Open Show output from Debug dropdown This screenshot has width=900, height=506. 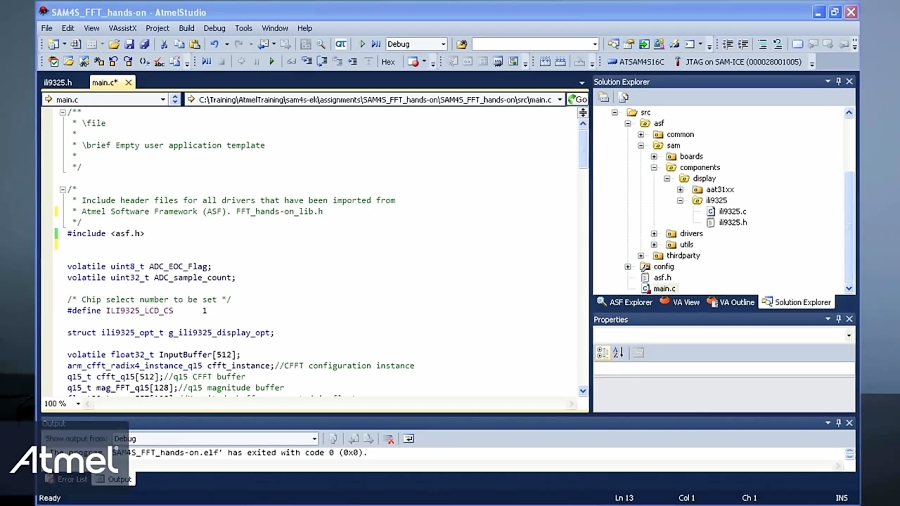click(x=315, y=439)
